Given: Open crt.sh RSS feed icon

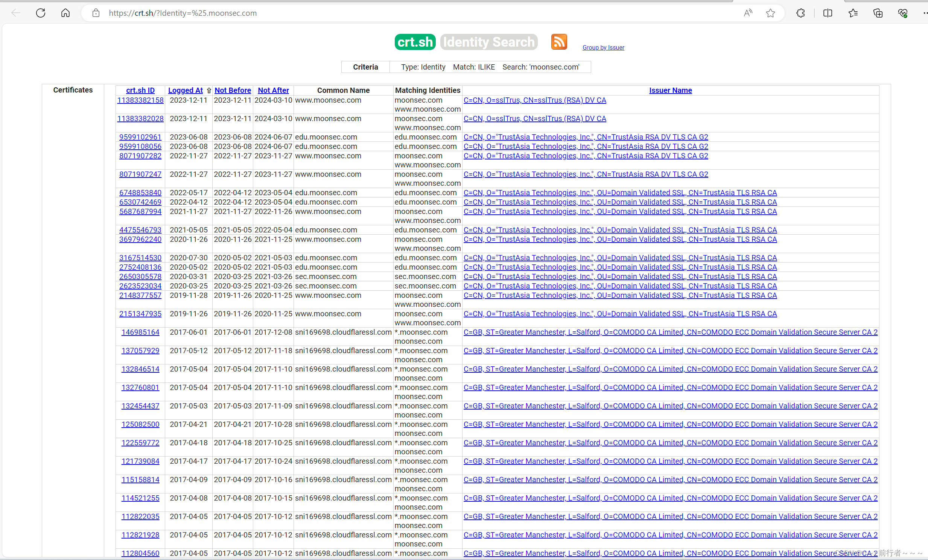Looking at the screenshot, I should [x=559, y=42].
